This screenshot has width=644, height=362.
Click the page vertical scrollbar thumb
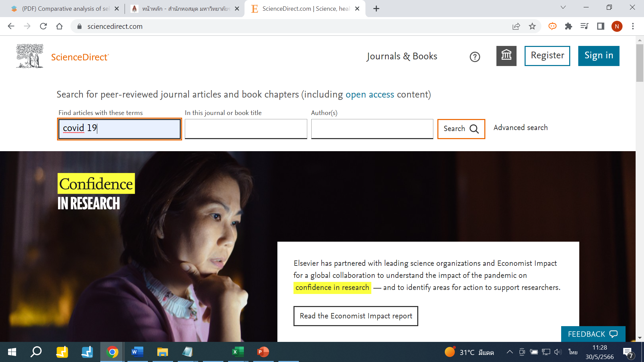click(x=640, y=62)
